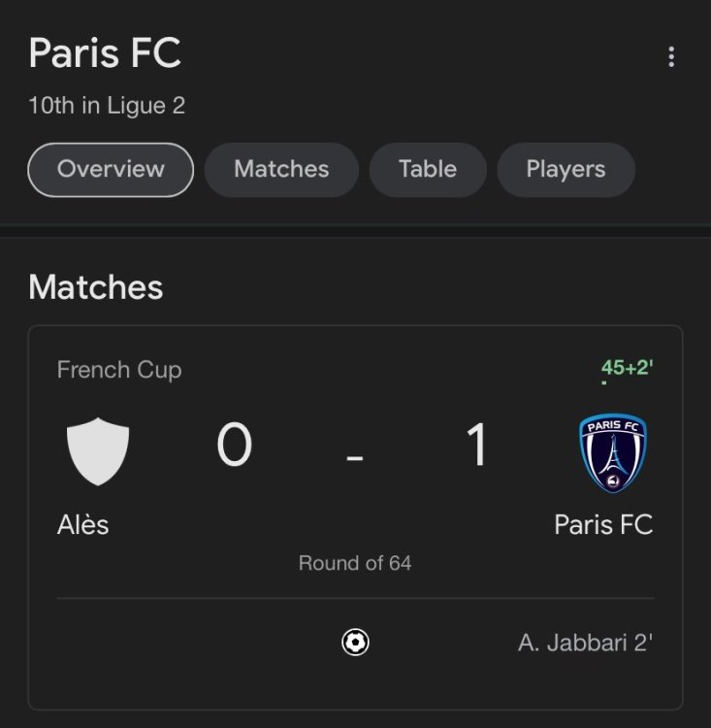Click goal scorer A. Jabbari 2'
711x728 pixels.
585,643
